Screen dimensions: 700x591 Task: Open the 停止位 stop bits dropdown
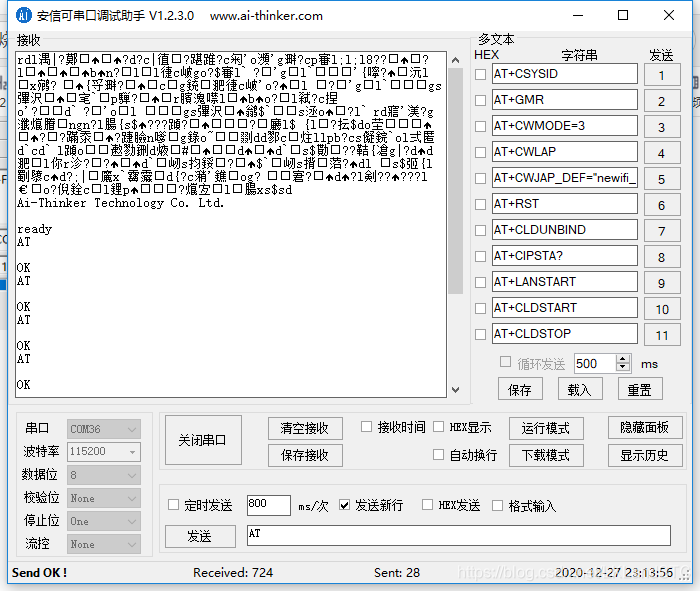(104, 521)
